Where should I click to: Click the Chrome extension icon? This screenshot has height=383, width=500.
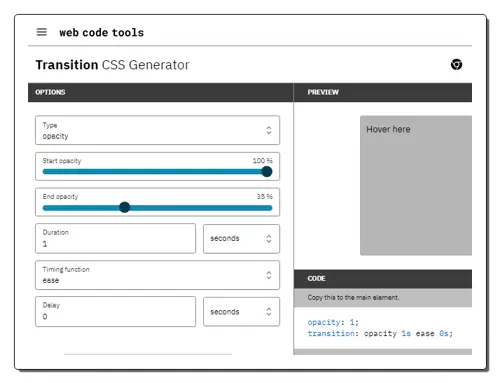point(456,64)
